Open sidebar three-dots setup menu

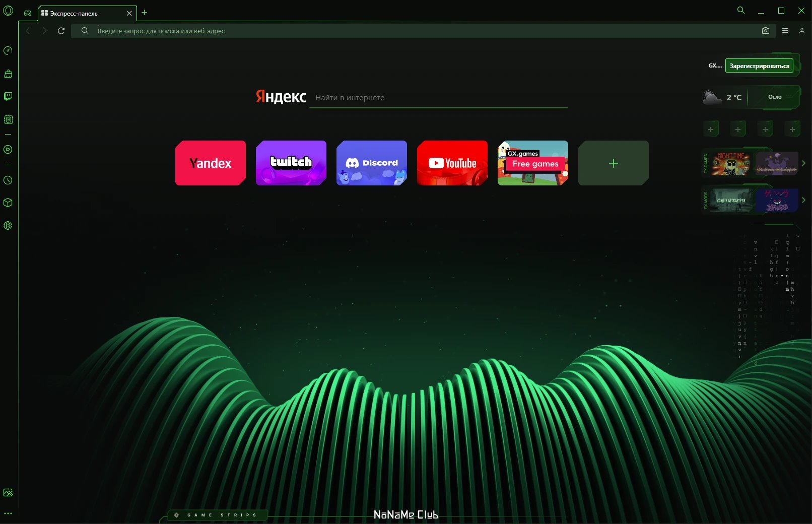[8, 514]
